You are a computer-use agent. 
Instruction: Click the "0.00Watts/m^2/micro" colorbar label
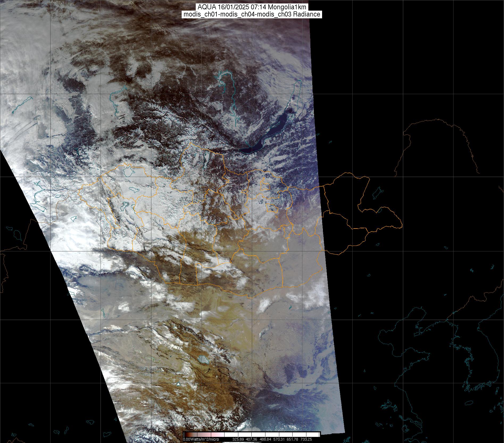[201, 439]
